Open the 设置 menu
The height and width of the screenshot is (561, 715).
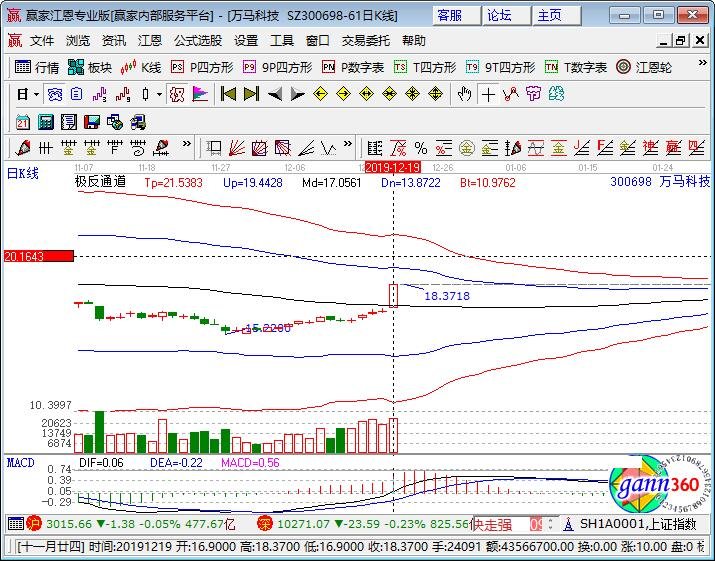coord(246,41)
